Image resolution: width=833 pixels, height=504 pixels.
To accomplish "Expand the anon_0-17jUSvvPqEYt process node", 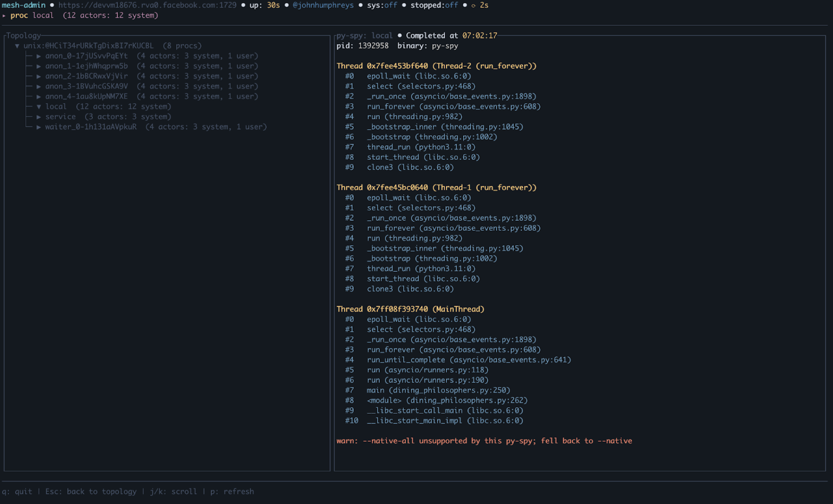I will coord(39,55).
